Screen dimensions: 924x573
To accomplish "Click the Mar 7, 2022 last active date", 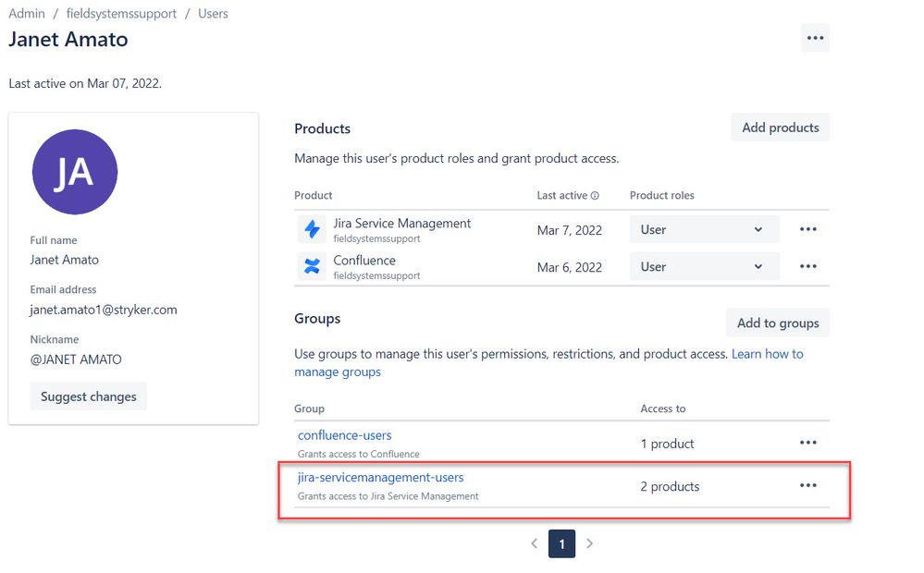I will (x=569, y=230).
